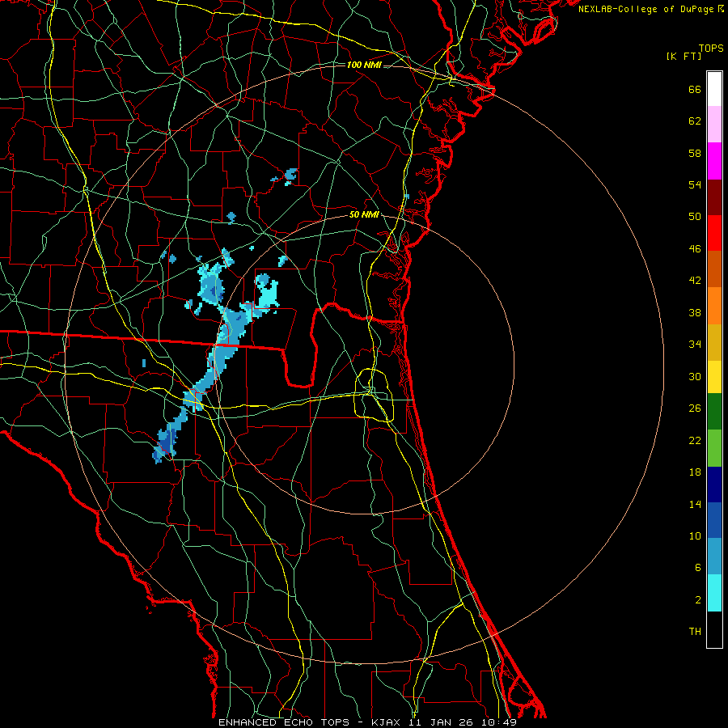
Task: Click the '[K FT]' units label
Action: [684, 57]
